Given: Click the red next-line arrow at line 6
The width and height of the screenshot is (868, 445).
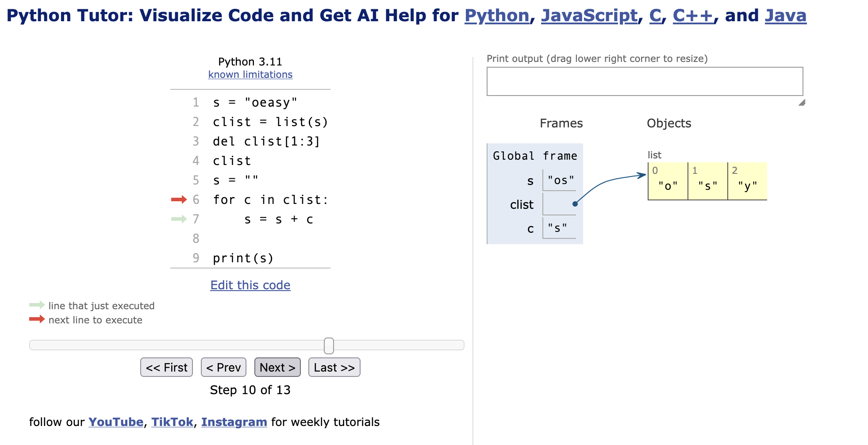Looking at the screenshot, I should [179, 200].
